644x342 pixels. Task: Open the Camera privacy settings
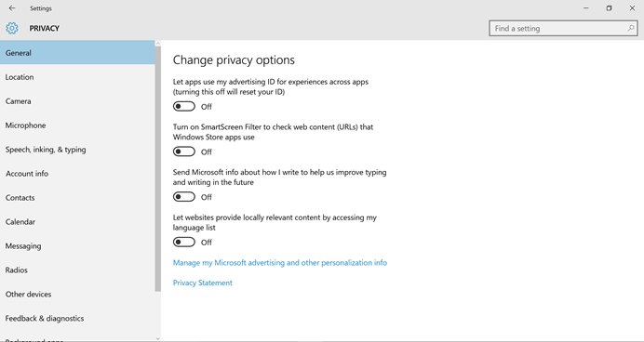(x=77, y=101)
